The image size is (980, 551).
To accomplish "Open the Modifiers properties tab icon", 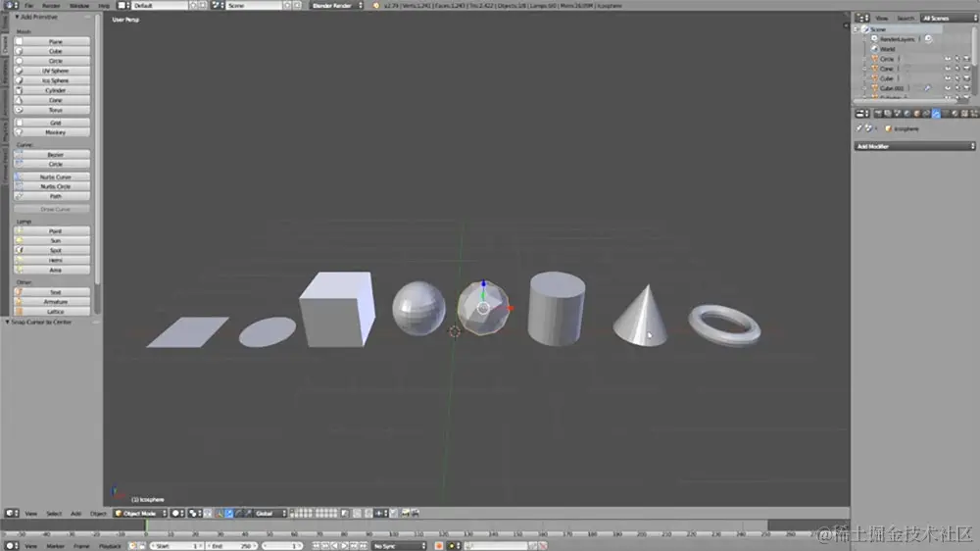I will 936,114.
